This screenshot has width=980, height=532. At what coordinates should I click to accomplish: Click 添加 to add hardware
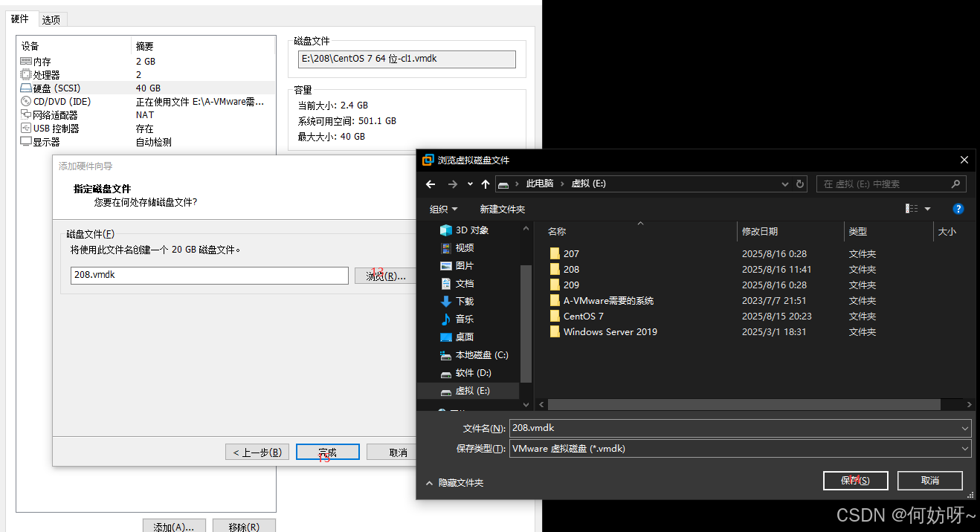coord(173,527)
